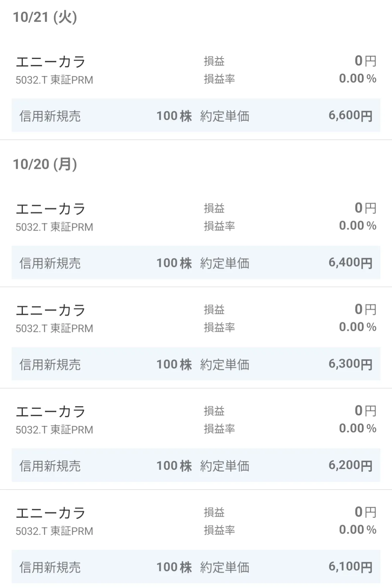Select the 6,300円 execution price

click(350, 364)
